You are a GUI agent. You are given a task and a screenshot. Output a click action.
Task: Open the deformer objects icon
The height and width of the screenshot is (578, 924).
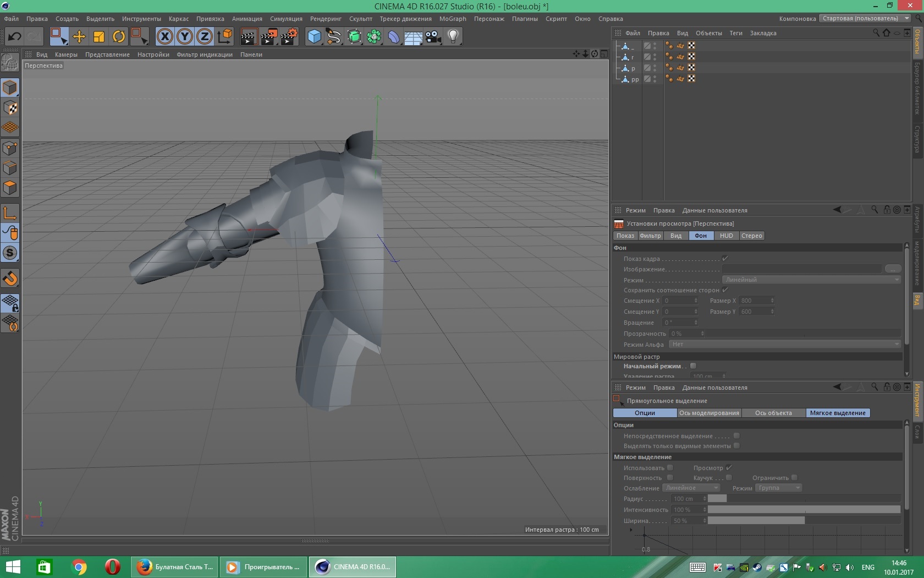click(394, 37)
